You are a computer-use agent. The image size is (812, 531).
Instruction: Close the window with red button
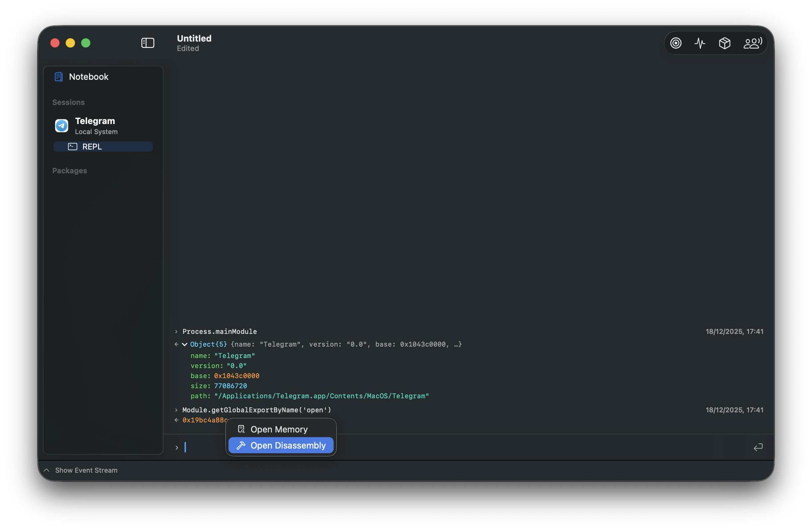pyautogui.click(x=55, y=43)
